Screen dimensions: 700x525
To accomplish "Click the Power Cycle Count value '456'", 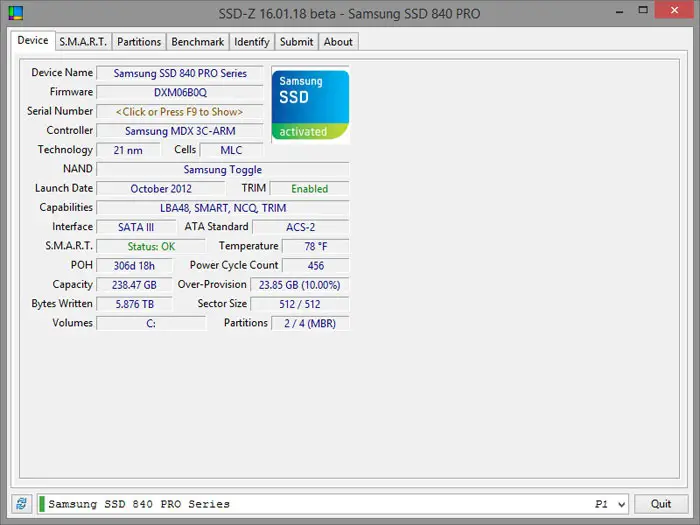I will (x=316, y=266).
